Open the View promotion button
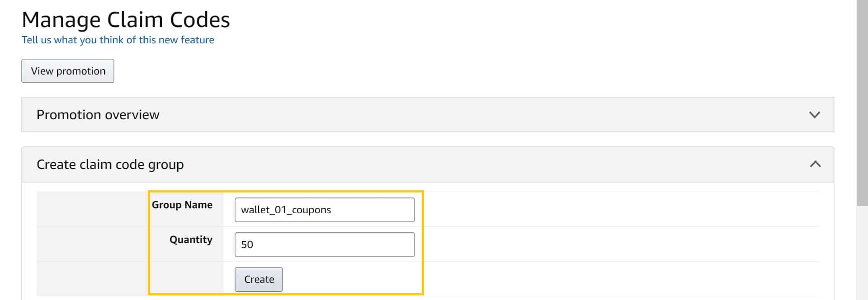 click(x=68, y=71)
